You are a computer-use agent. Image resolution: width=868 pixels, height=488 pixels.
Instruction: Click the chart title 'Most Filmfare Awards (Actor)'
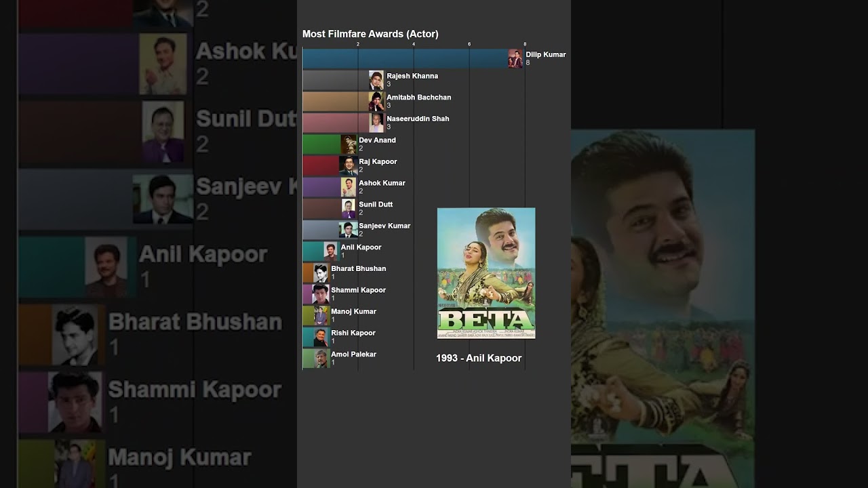[370, 34]
